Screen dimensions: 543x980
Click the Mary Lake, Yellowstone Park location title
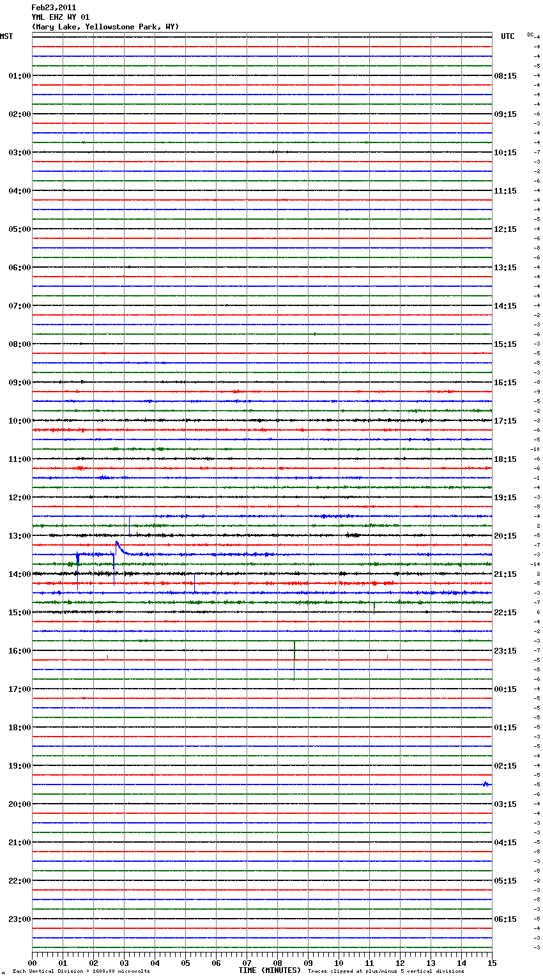tap(105, 27)
